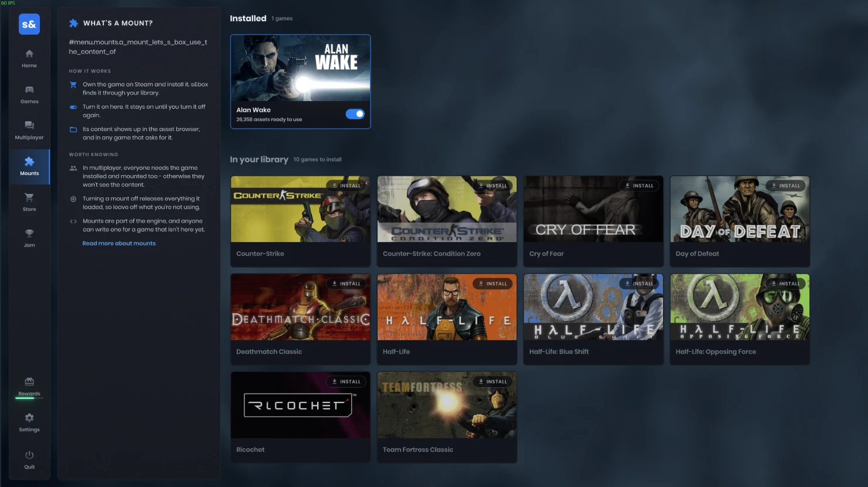
Task: Install Counter-Strike: Condition Zero
Action: click(x=493, y=186)
